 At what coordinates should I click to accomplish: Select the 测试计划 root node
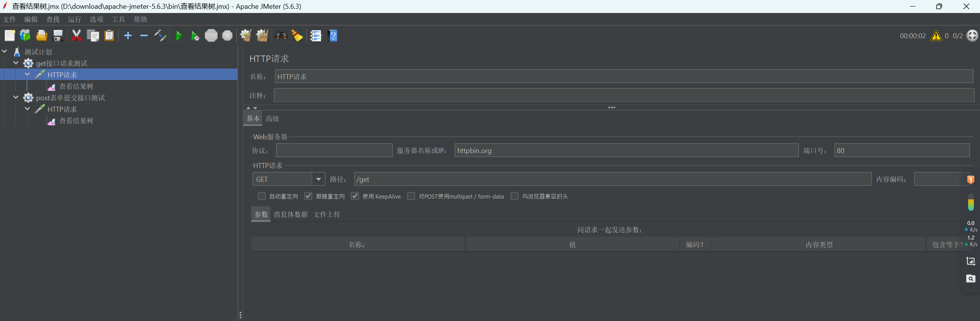point(38,52)
